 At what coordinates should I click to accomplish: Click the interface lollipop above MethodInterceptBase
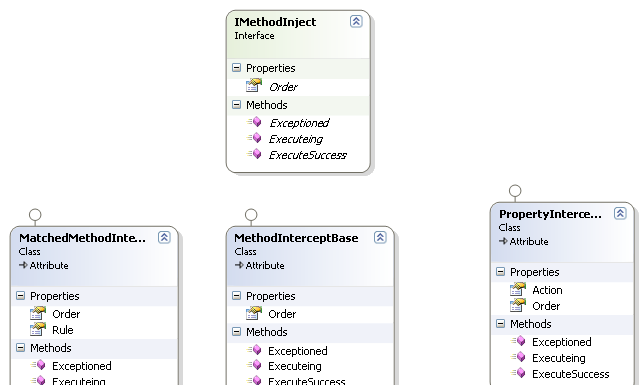(251, 215)
